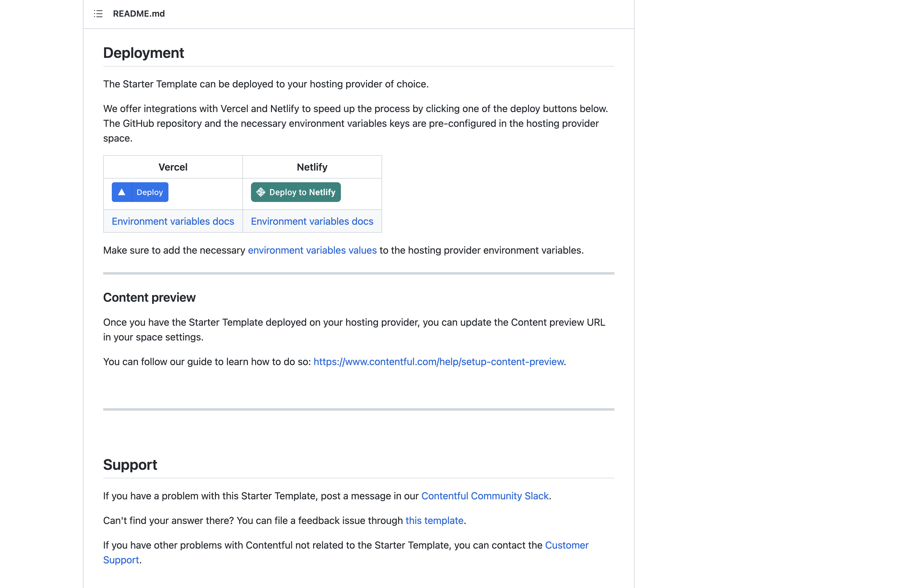Click the Deployment section heading
The height and width of the screenshot is (588, 914).
click(144, 53)
